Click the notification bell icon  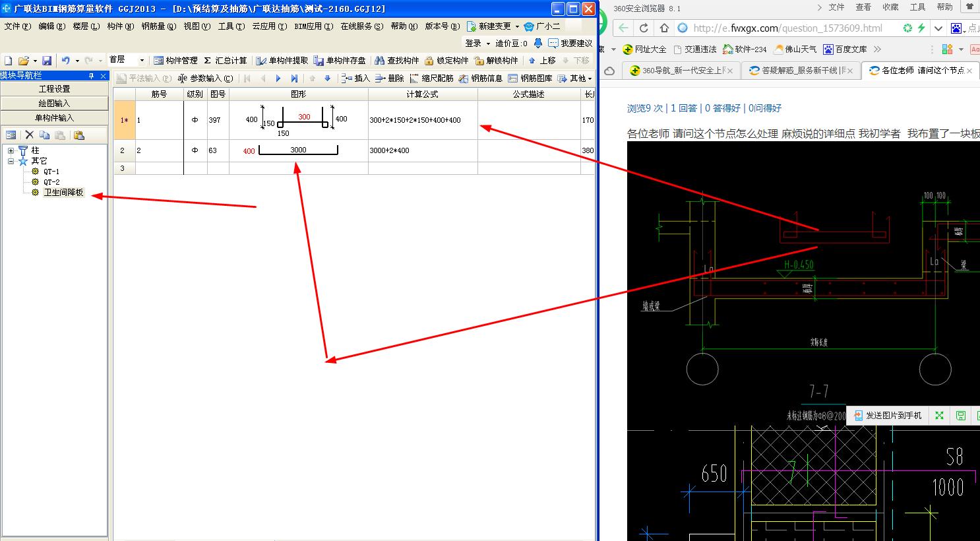click(x=537, y=43)
